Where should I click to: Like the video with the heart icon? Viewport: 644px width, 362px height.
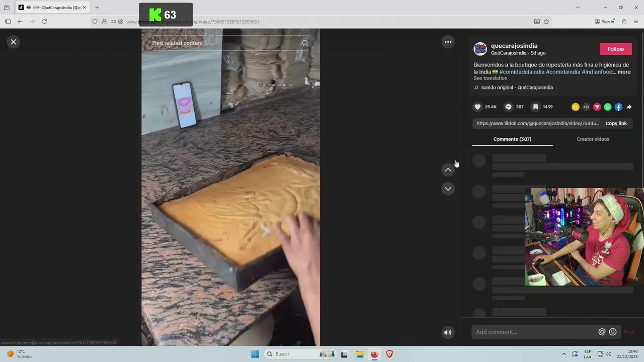tap(477, 107)
